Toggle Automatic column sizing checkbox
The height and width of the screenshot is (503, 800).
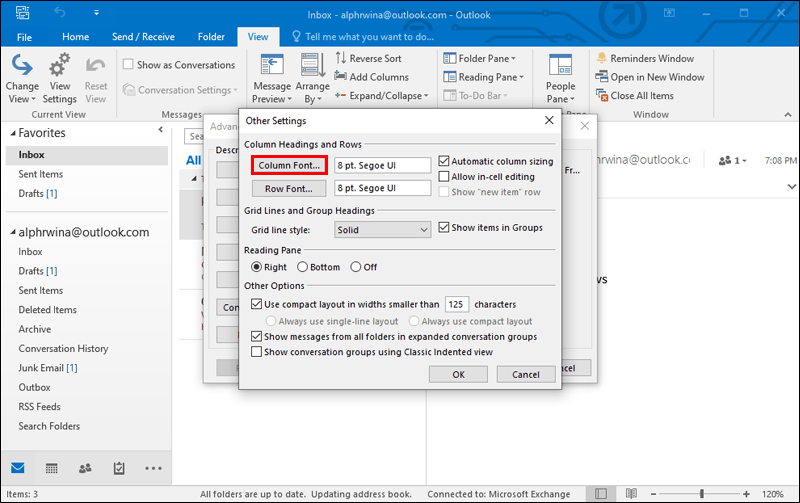click(x=444, y=161)
